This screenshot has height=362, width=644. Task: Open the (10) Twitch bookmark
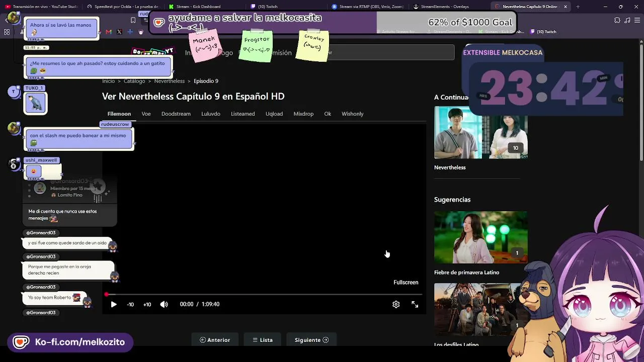[543, 32]
